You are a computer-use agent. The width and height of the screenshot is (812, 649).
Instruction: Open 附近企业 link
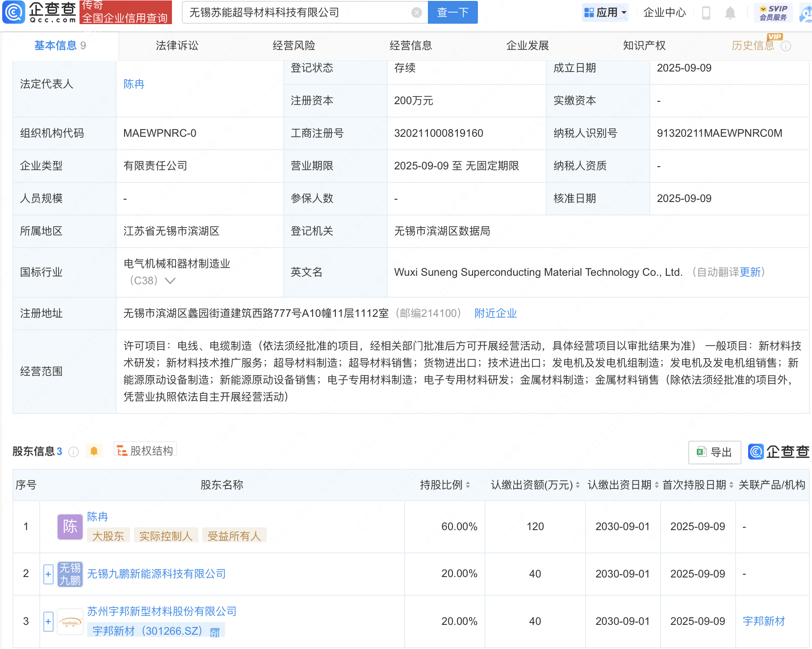[x=495, y=313]
